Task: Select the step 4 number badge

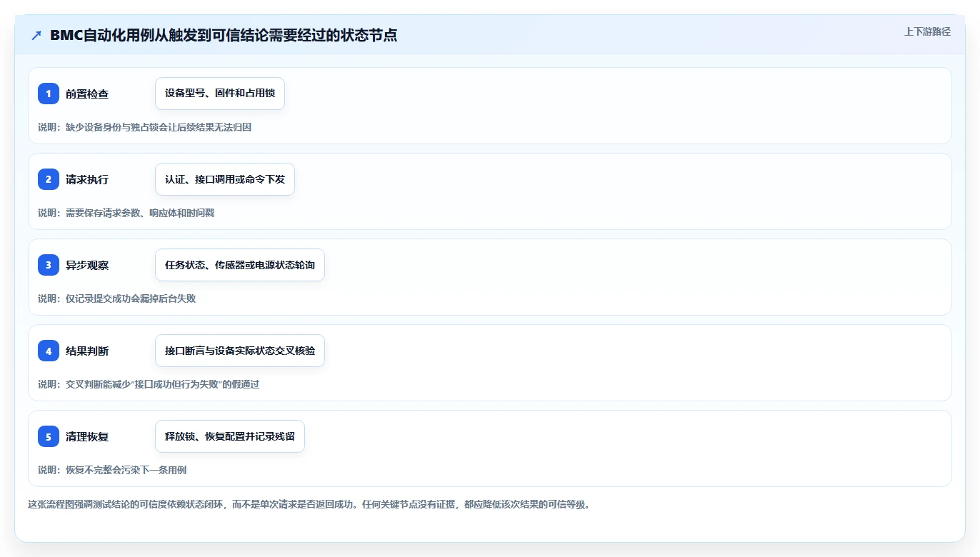Action: tap(49, 351)
